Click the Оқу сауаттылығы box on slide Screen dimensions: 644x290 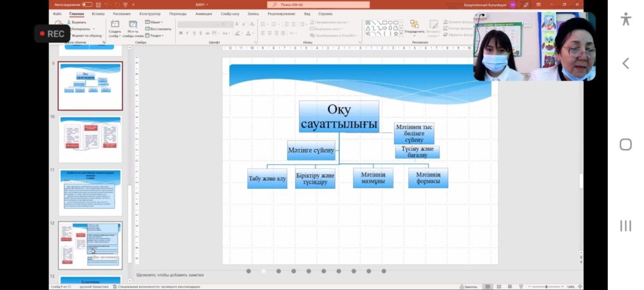point(339,117)
